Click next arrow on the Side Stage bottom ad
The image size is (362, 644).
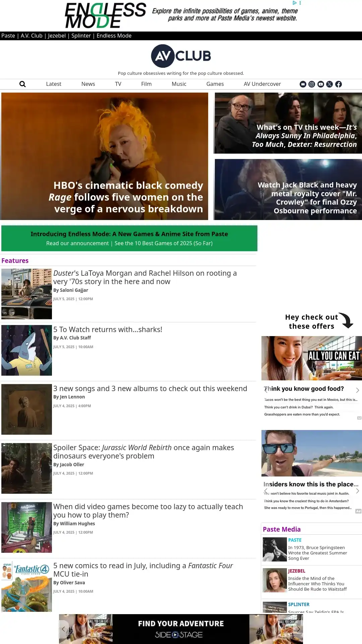click(x=298, y=629)
